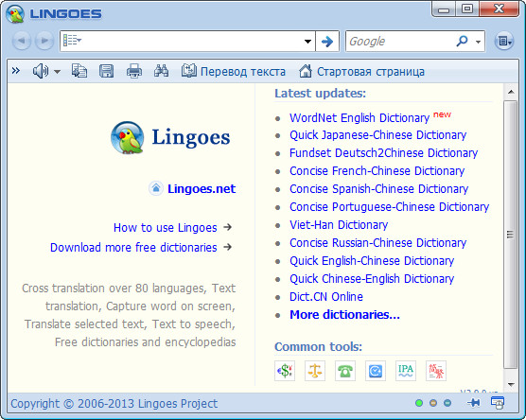Open Fundset Deutsch2Chinese Dictionary link
This screenshot has width=526, height=420.
[x=383, y=153]
